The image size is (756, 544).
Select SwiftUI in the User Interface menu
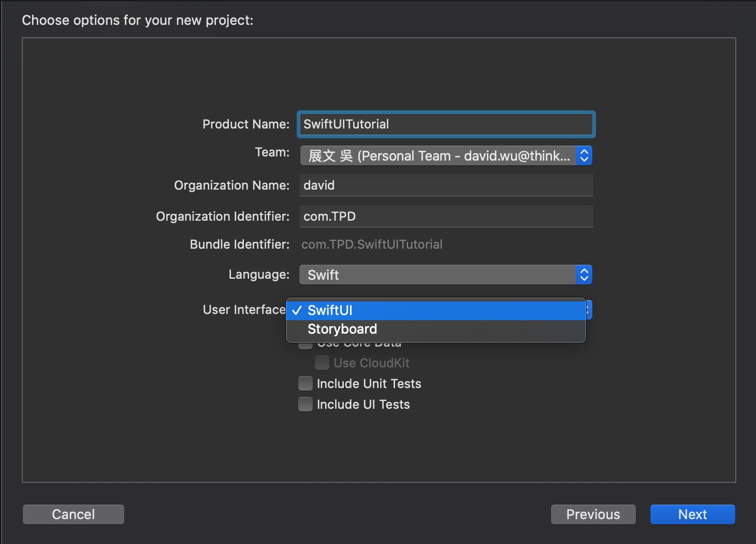click(x=435, y=310)
